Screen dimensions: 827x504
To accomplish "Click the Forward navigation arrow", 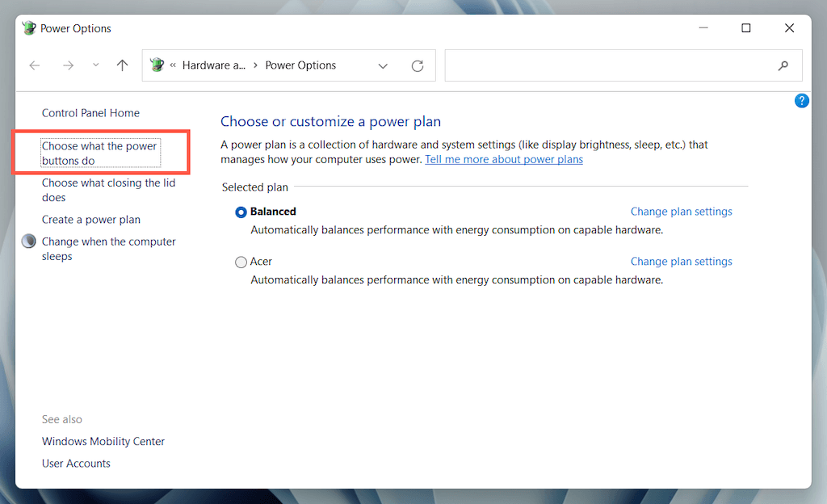I will (x=68, y=65).
